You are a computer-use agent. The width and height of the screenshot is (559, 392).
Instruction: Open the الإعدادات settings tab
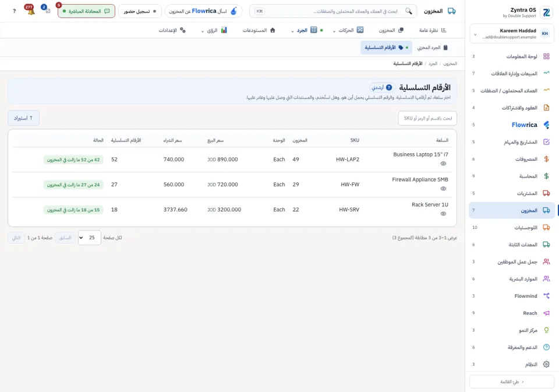click(172, 30)
